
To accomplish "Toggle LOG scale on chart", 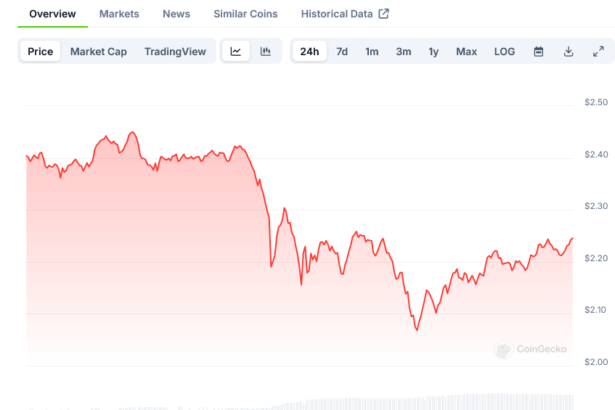I will pos(504,52).
